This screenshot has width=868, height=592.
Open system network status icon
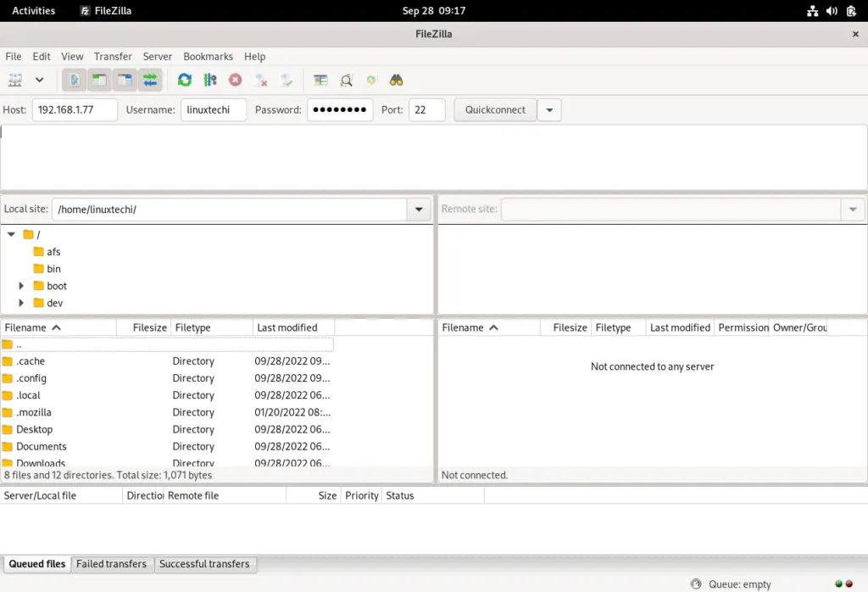(812, 10)
